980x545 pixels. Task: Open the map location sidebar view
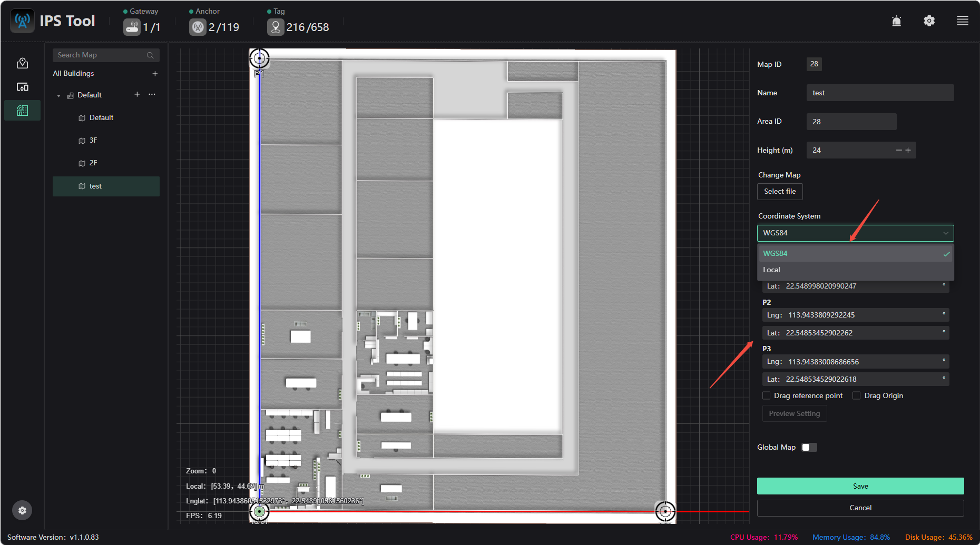click(x=23, y=63)
